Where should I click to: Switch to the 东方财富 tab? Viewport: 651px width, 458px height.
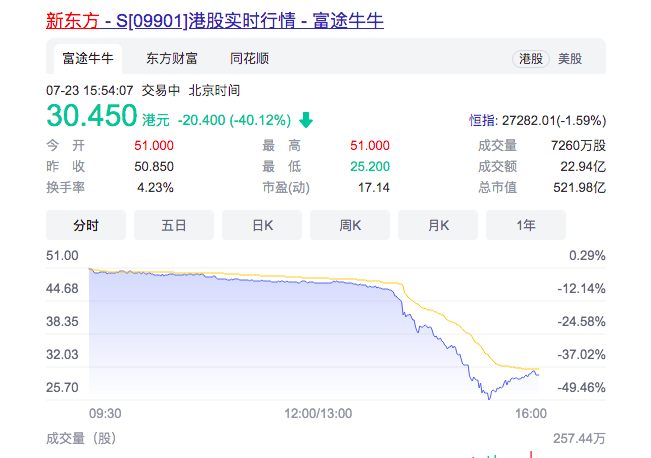tap(172, 59)
